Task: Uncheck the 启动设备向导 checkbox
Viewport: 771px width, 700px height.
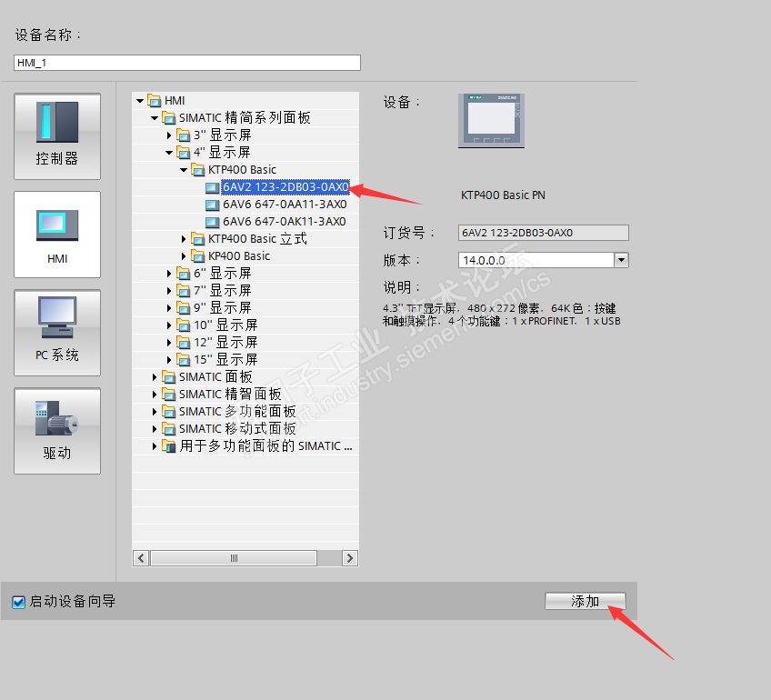Action: pos(19,602)
